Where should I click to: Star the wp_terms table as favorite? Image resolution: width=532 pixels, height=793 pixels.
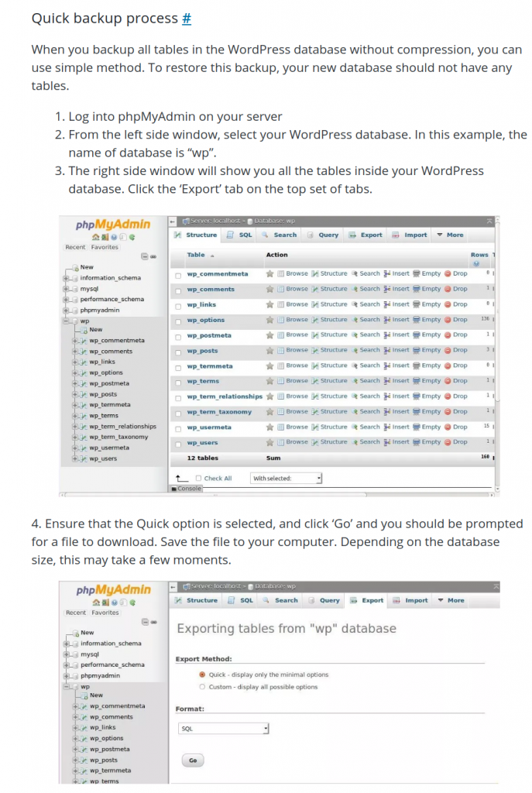click(270, 381)
